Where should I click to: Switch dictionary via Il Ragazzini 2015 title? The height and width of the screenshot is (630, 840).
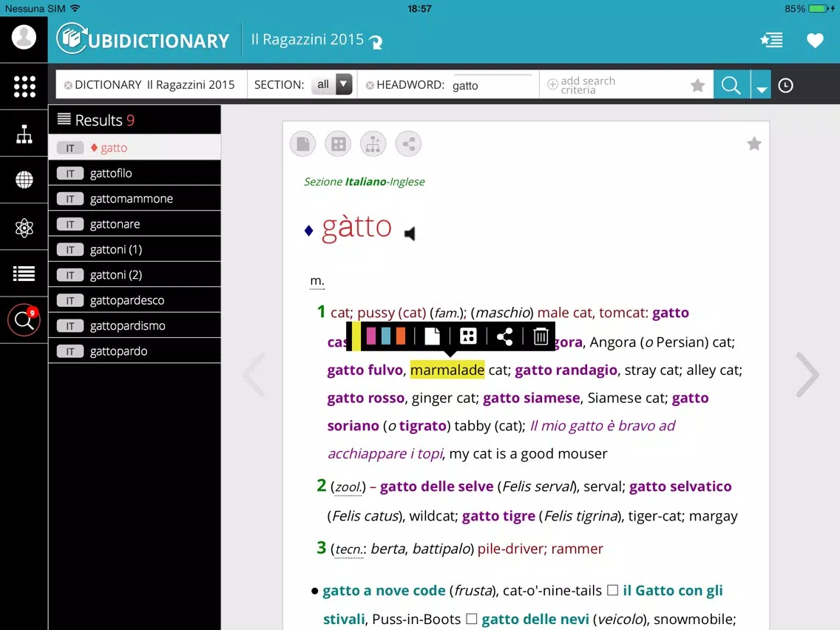(x=316, y=40)
